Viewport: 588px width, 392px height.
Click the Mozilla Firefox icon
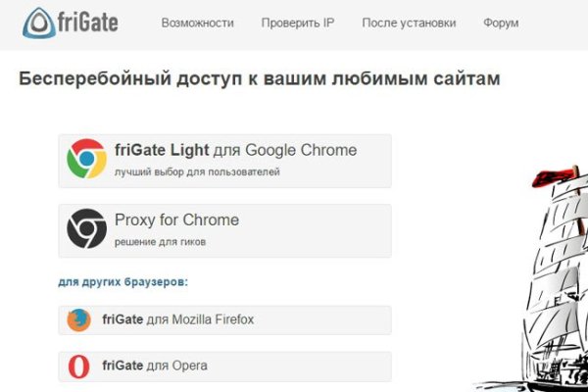[x=78, y=319]
